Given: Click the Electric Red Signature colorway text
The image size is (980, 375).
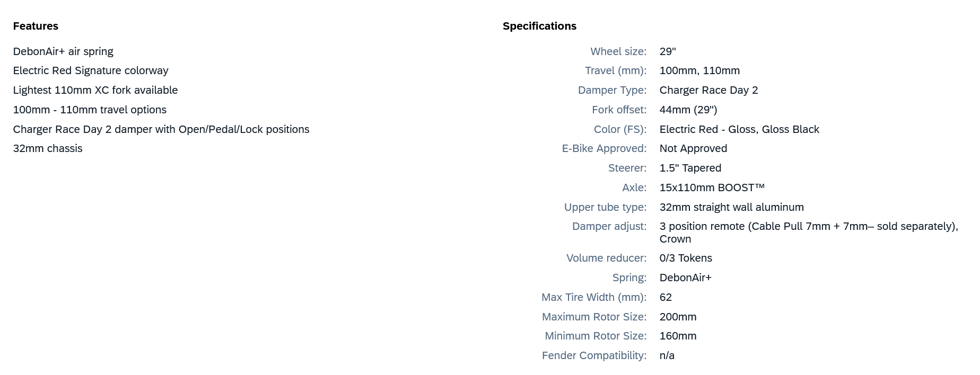Looking at the screenshot, I should click(x=91, y=70).
